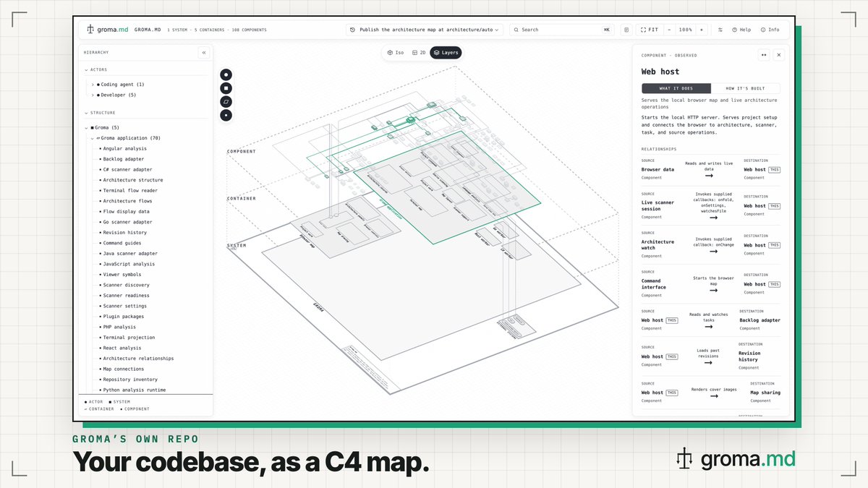The image size is (868, 488).
Task: Fit the map to the view with FIT
Action: pos(650,30)
